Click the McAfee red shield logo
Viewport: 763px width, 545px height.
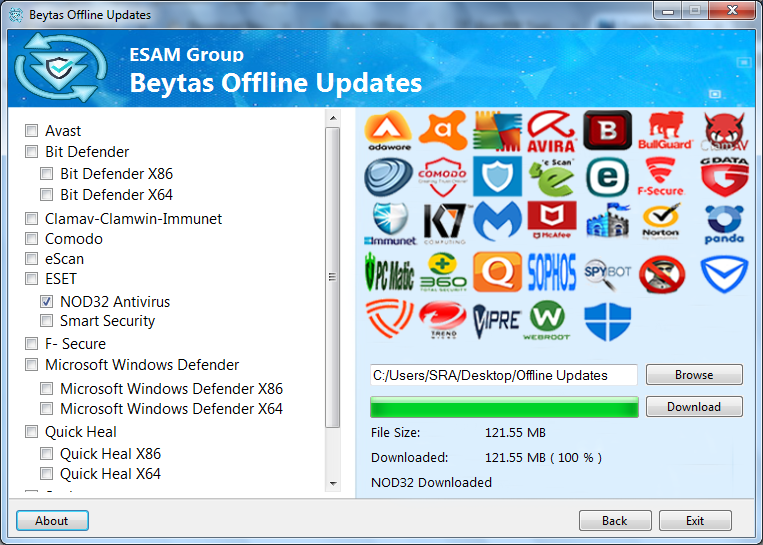552,220
